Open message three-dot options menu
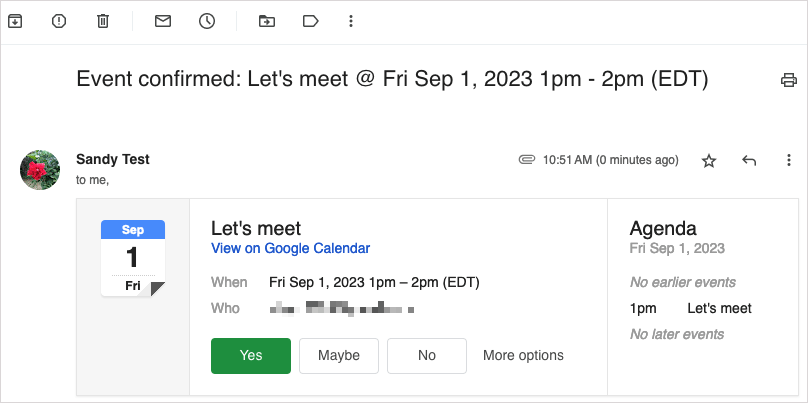Viewport: 808px width, 403px height. (x=789, y=160)
